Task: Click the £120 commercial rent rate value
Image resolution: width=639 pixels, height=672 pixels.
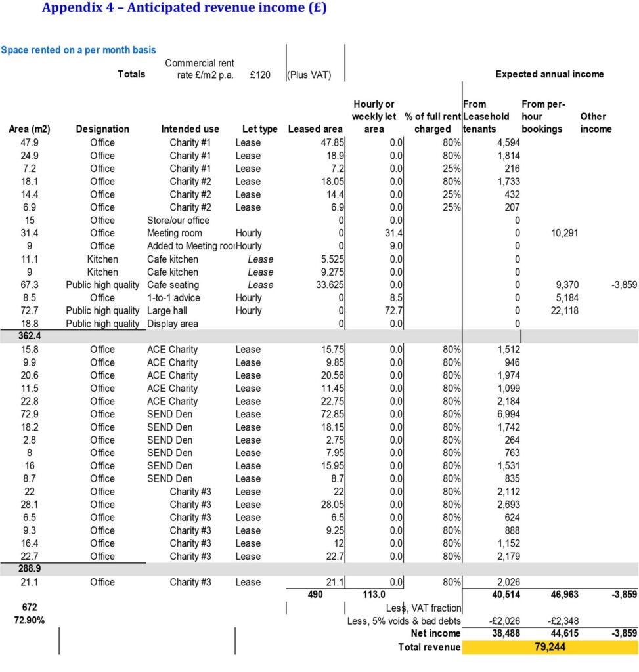Action: point(260,75)
